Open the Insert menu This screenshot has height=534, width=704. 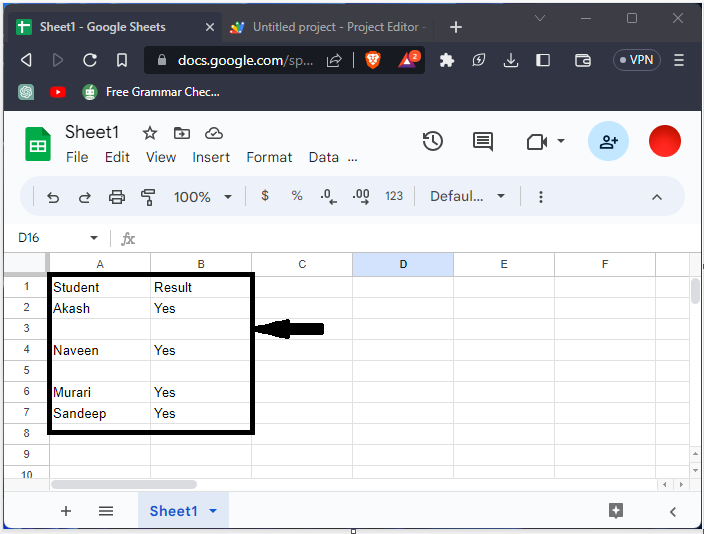(x=211, y=157)
